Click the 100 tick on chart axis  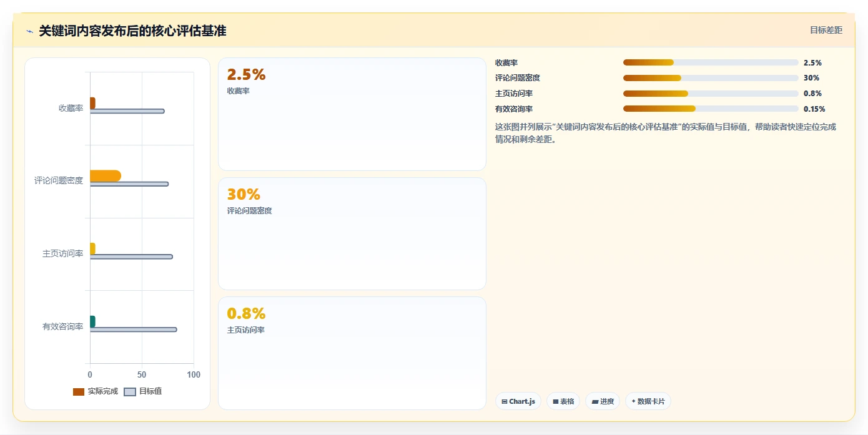coord(194,374)
